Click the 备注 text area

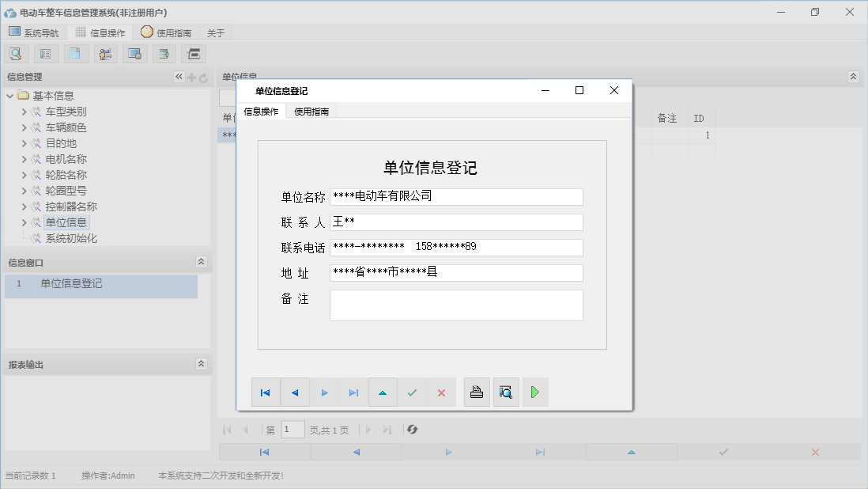[x=456, y=305]
